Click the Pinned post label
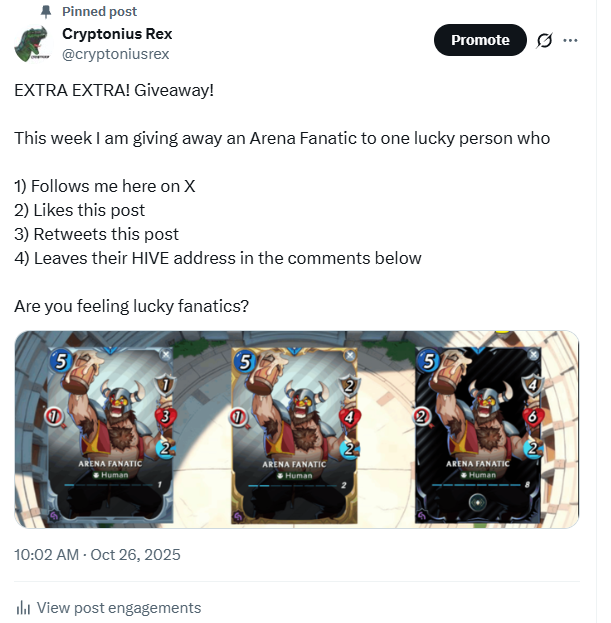The image size is (611, 623). pos(100,11)
